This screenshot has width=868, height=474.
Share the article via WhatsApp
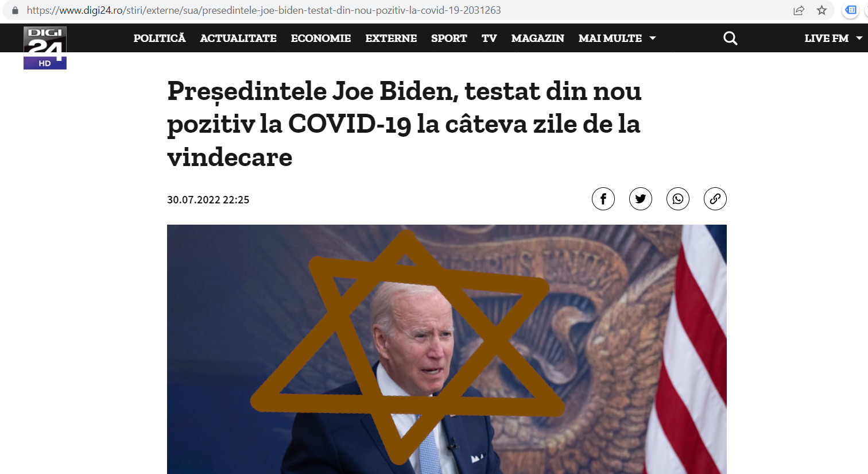[677, 199]
